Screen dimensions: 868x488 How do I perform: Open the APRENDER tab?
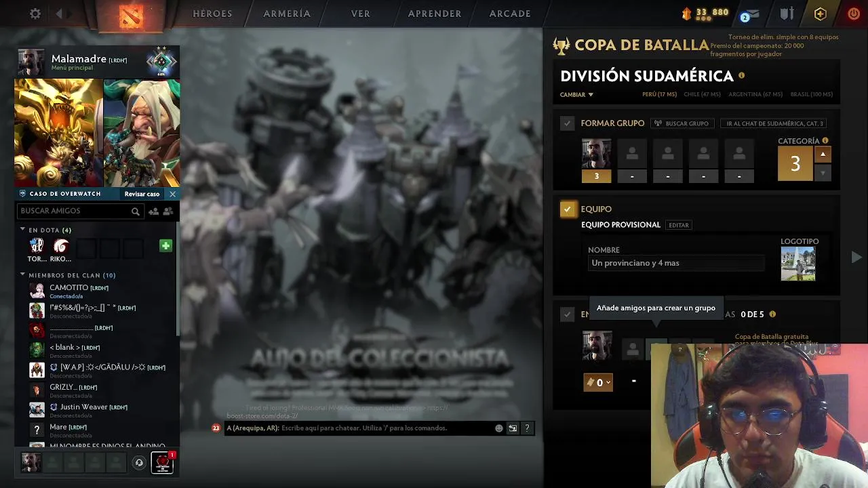coord(435,14)
